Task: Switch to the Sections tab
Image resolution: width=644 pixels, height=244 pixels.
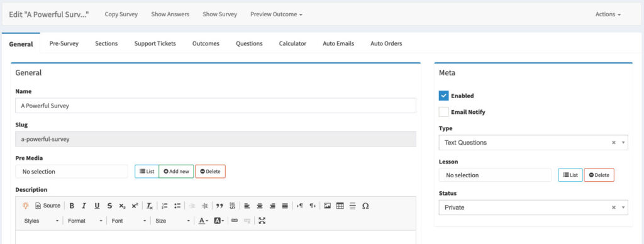Action: 106,43
